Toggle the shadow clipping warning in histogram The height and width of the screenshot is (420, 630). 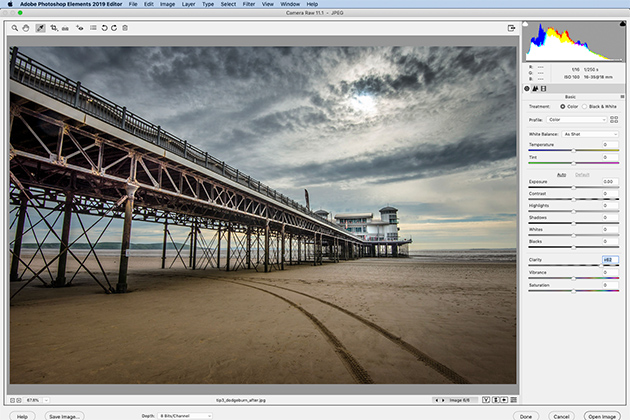point(525,24)
